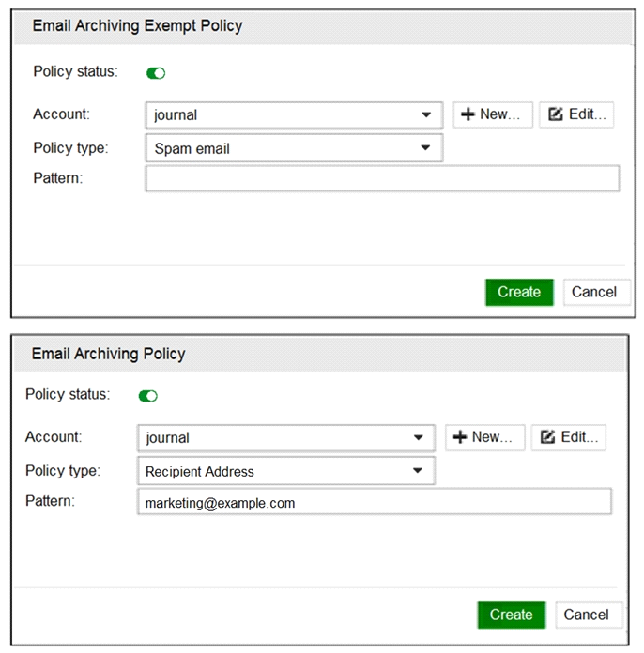Click the Pattern field containing marketing@example.com

tap(375, 502)
